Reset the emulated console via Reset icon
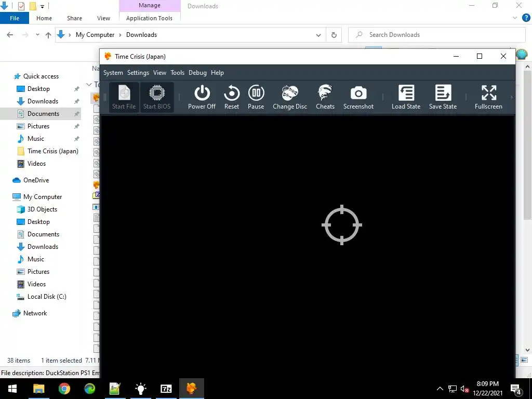Viewport: 532px width, 399px height. click(232, 97)
